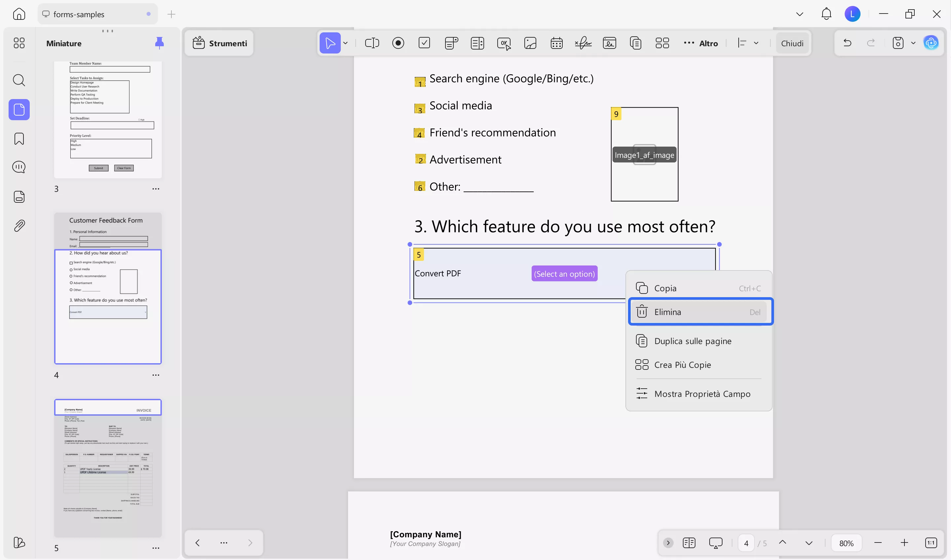Choose Mostra Proprietà Campo menu entry
The image size is (951, 560).
[x=702, y=394]
